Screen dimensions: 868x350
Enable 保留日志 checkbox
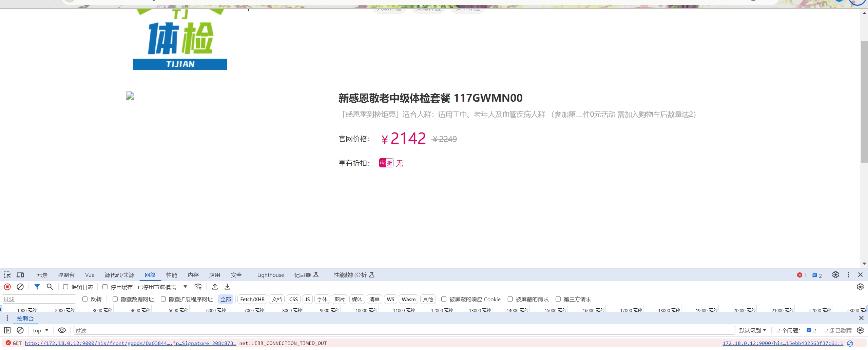(x=66, y=287)
